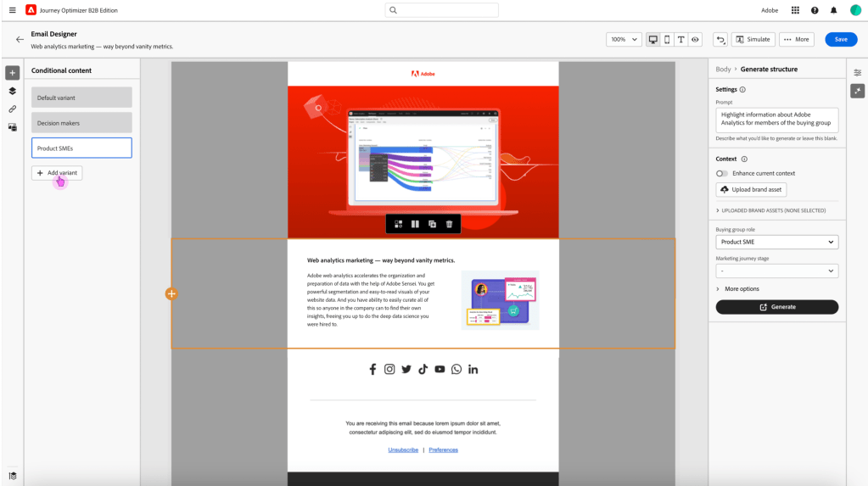Open the asset picker icon
This screenshot has width=868, height=486.
pos(12,127)
